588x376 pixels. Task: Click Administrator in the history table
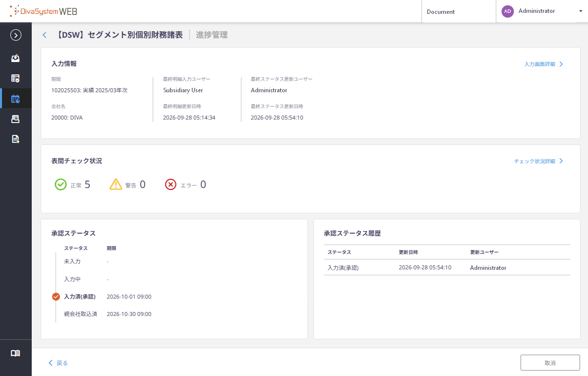[x=488, y=268]
